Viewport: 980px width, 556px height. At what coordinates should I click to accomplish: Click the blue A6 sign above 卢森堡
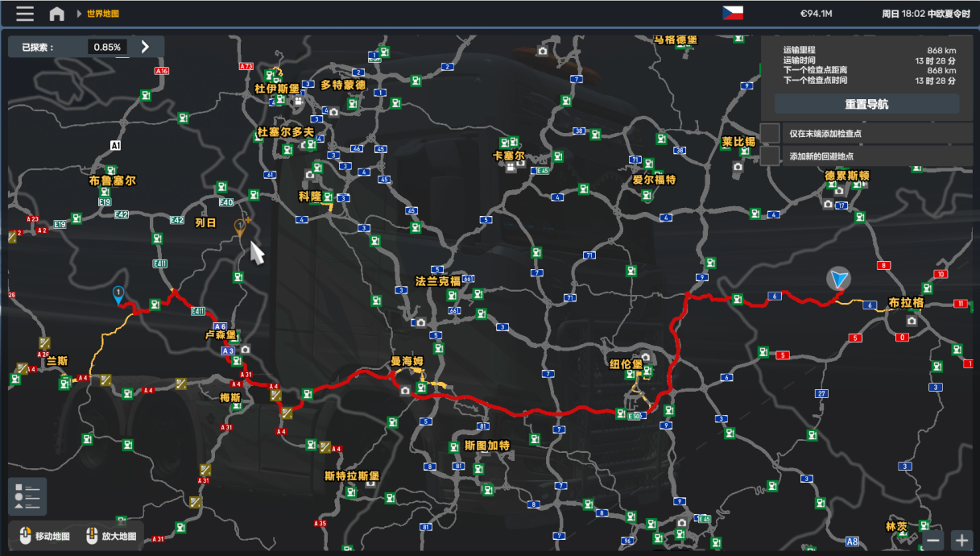[x=220, y=326]
